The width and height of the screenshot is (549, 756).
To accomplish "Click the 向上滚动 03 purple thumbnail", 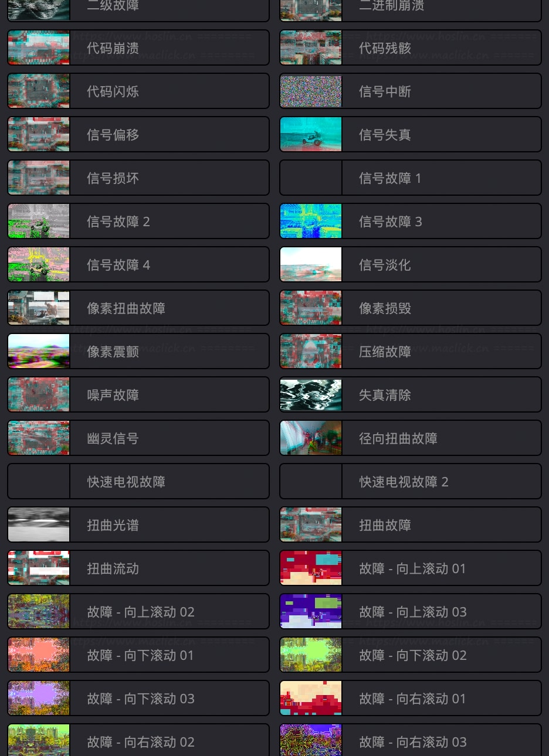I will (x=311, y=611).
